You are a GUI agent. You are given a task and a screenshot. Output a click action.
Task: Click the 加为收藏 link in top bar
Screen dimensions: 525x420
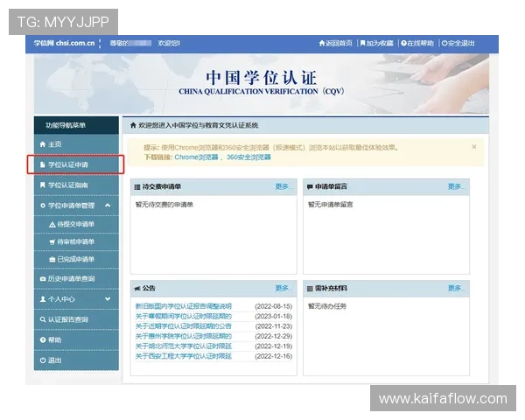point(376,43)
